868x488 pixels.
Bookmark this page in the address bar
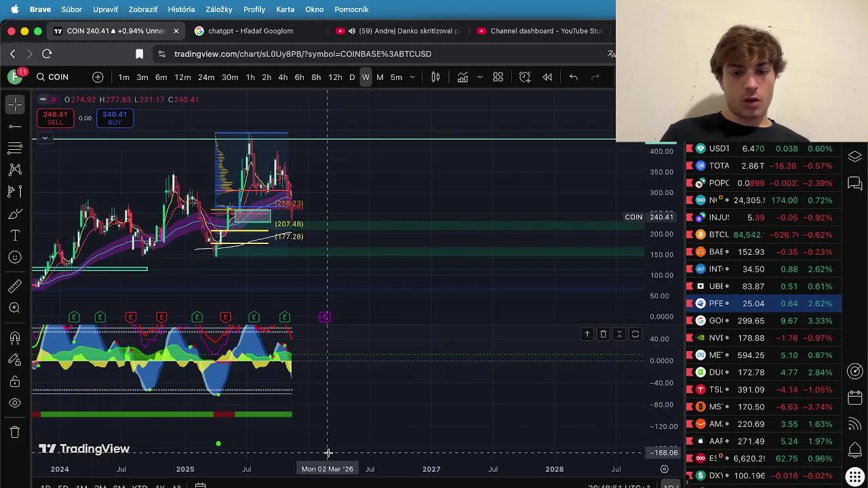(x=139, y=54)
